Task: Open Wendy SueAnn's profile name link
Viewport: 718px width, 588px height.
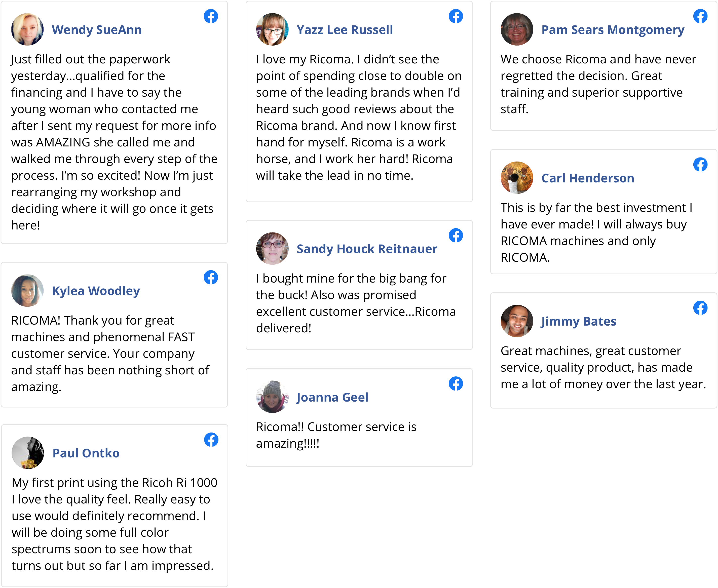Action: tap(97, 30)
